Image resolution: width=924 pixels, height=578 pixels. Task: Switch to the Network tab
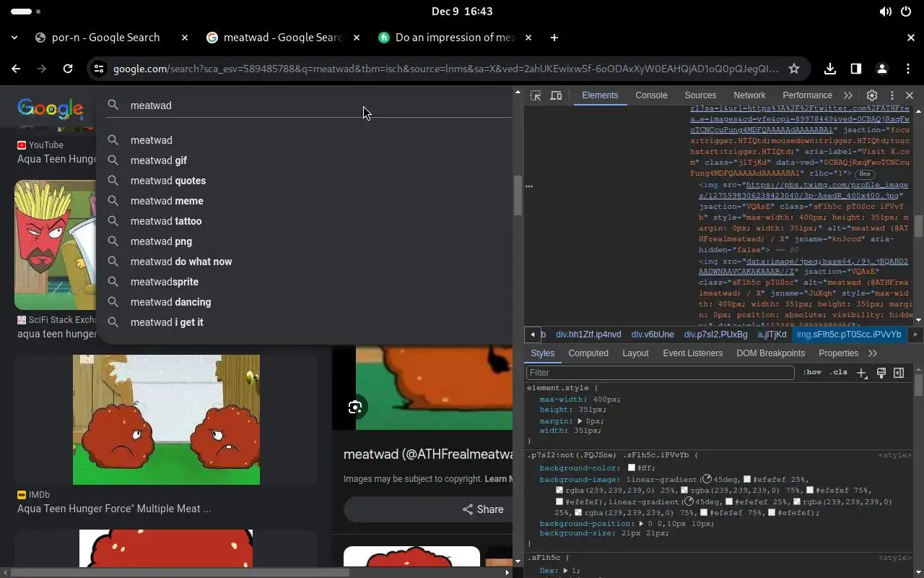tap(749, 95)
